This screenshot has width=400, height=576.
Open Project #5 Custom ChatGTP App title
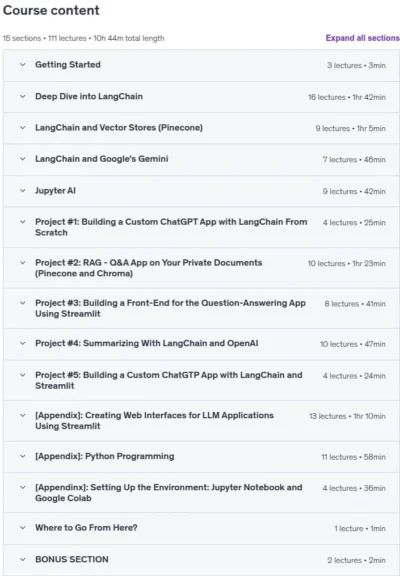[169, 380]
